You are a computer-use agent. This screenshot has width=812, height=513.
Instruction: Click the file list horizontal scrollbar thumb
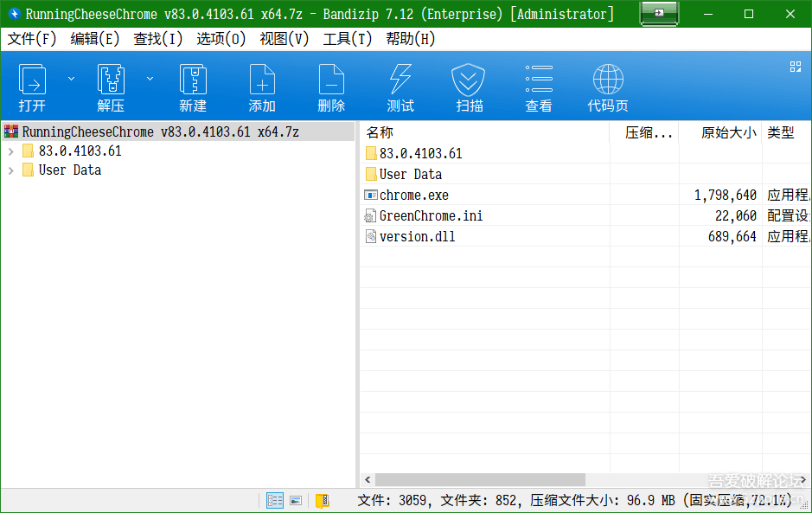(480, 480)
